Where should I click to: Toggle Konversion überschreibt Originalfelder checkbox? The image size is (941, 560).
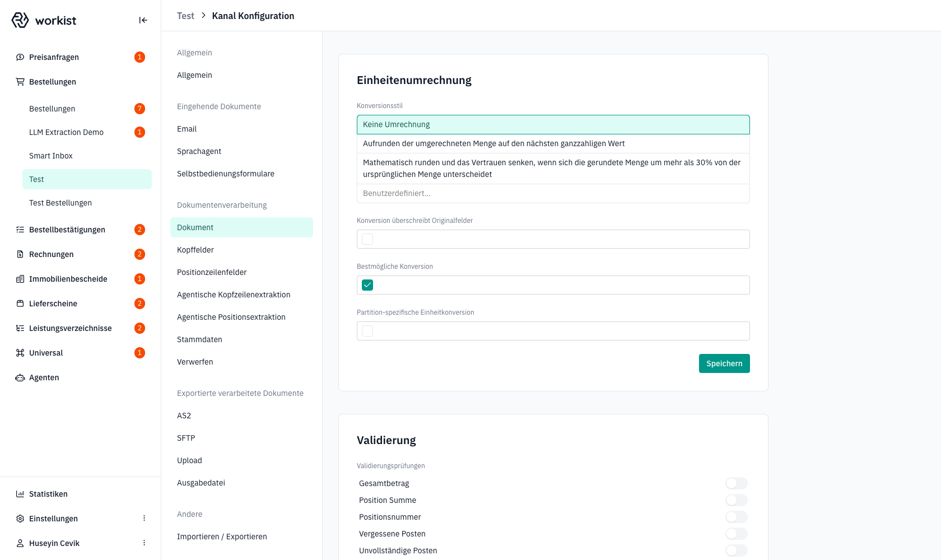367,239
